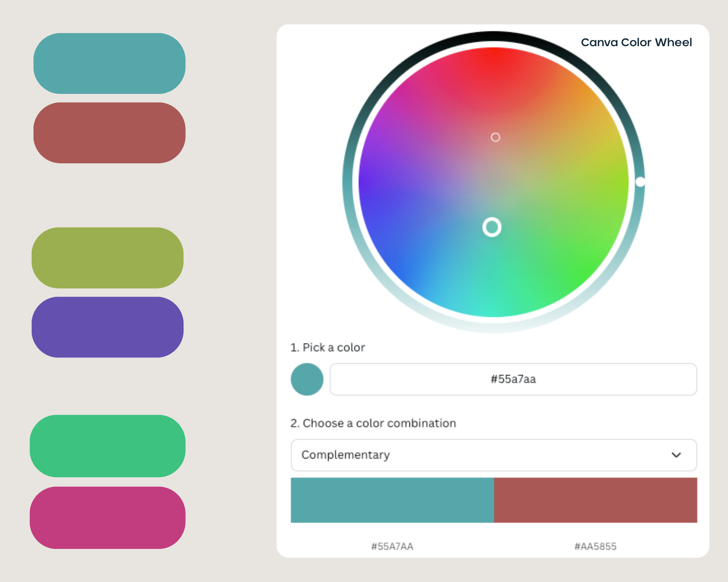Viewport: 728px width, 582px height.
Task: Click the #AA5855 hex label under palette
Action: [x=596, y=546]
